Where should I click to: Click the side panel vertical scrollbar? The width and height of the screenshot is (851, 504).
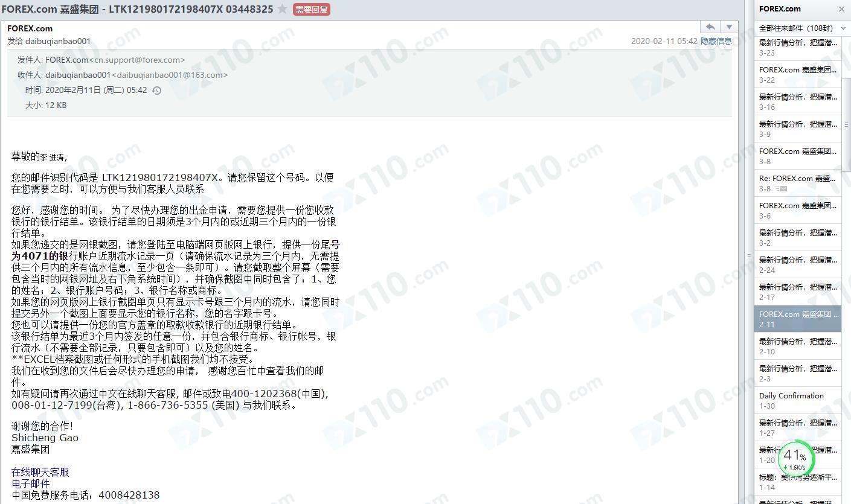(x=846, y=124)
